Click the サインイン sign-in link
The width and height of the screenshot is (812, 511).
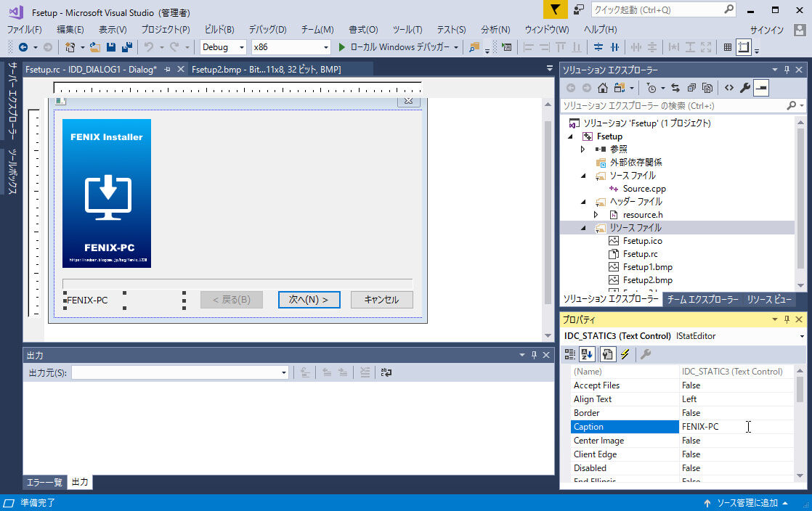(766, 30)
